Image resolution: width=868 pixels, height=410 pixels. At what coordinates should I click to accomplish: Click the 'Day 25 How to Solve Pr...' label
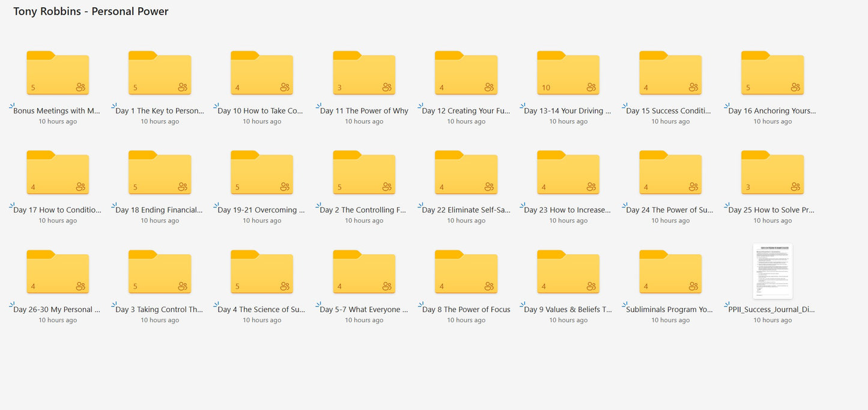tap(771, 210)
